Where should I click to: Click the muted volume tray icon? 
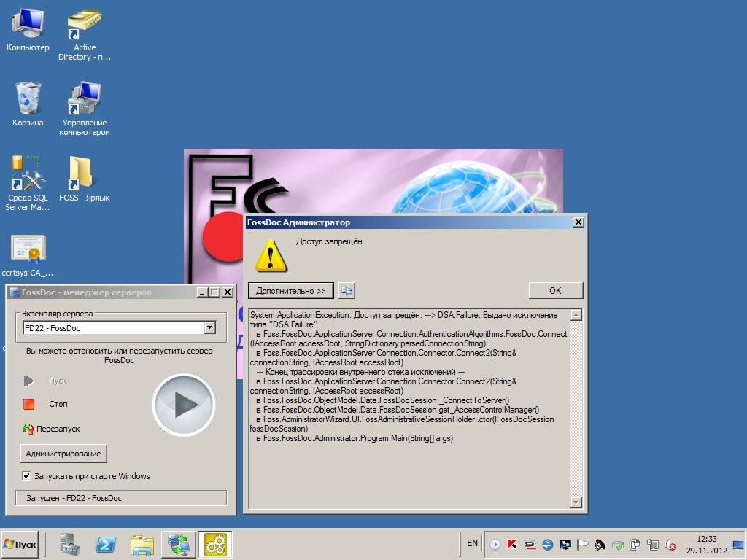(670, 544)
